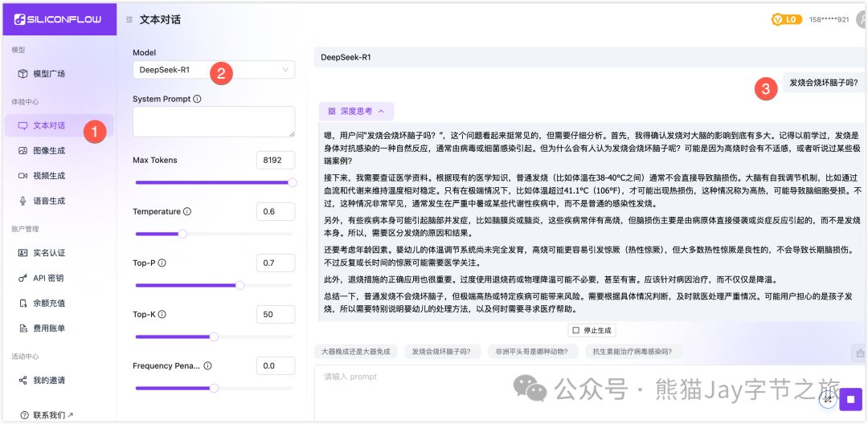Adjust the Temperature slider handle
Viewport: 868px width, 424px height.
[x=182, y=234]
